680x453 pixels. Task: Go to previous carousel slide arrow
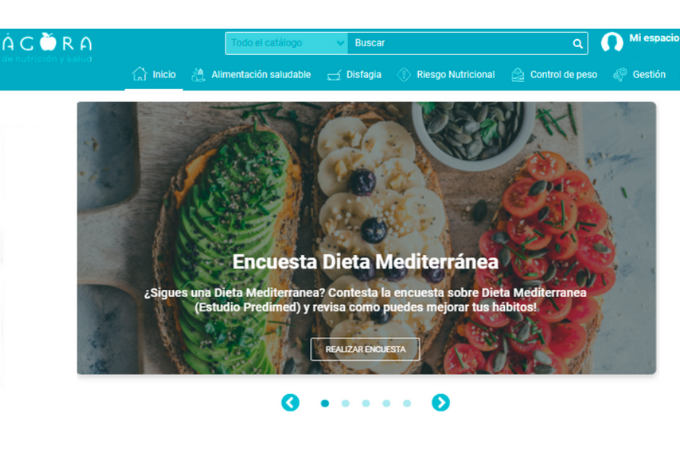[290, 403]
